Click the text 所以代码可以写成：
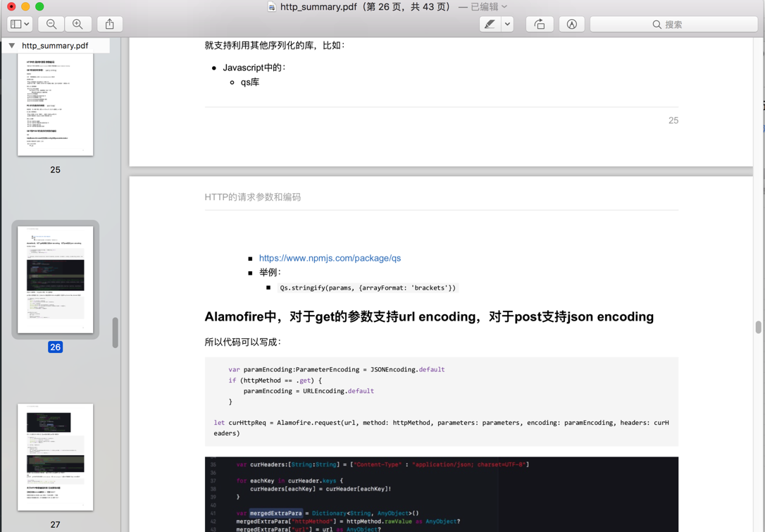This screenshot has width=765, height=532. tap(243, 342)
